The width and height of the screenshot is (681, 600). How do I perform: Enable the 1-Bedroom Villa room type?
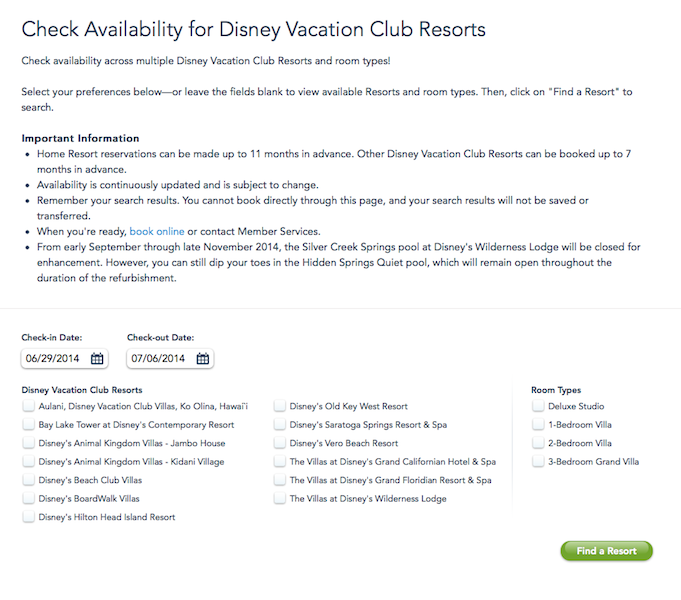(x=538, y=424)
